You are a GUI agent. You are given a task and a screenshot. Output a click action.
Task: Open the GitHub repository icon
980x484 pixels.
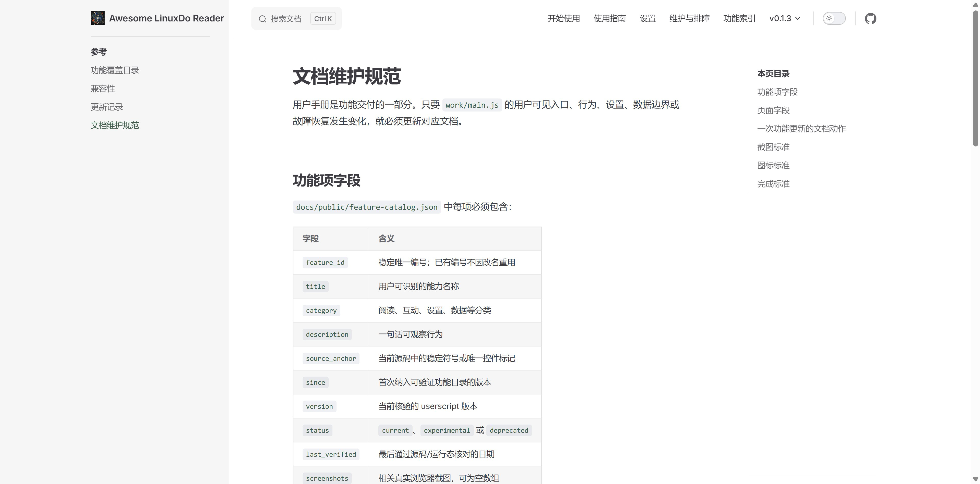[871, 18]
